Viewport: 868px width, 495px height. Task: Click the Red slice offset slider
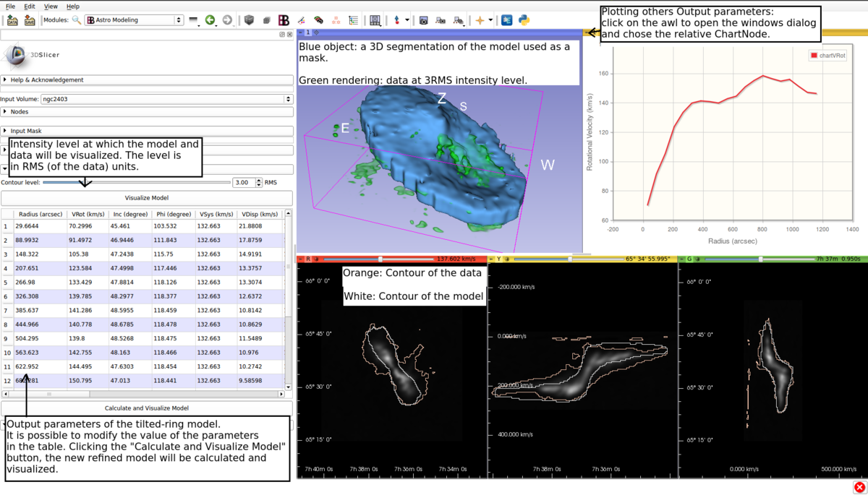coord(380,259)
